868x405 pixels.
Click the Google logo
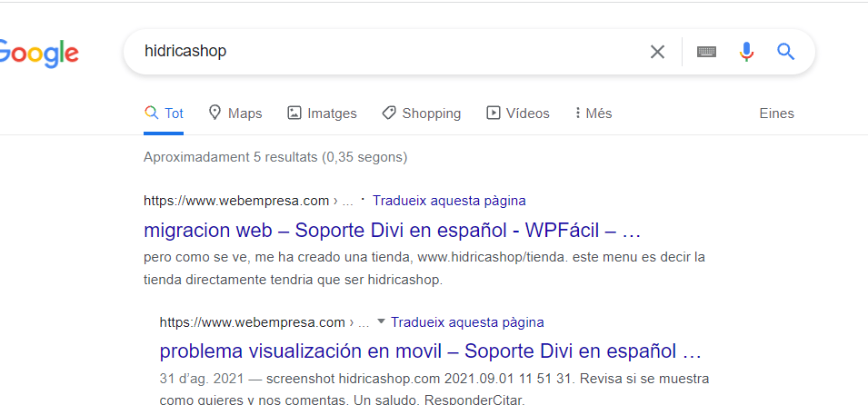[39, 54]
